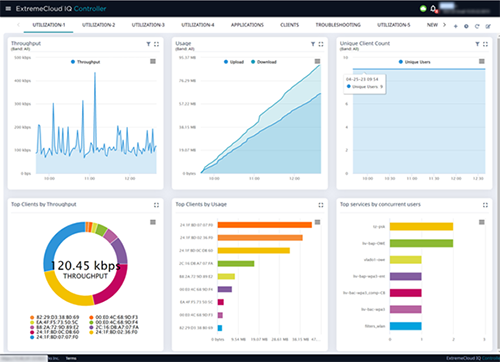
Task: Open the notifications bell
Action: tap(433, 9)
